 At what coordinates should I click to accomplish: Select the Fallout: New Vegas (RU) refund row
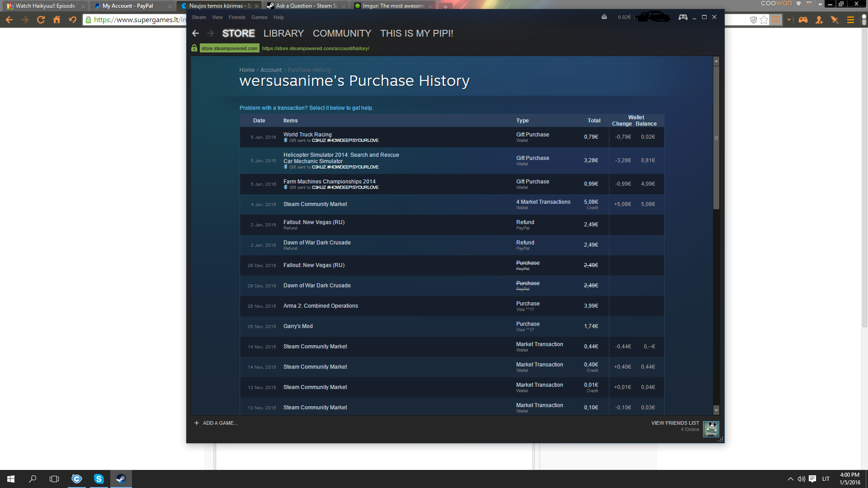pos(452,225)
